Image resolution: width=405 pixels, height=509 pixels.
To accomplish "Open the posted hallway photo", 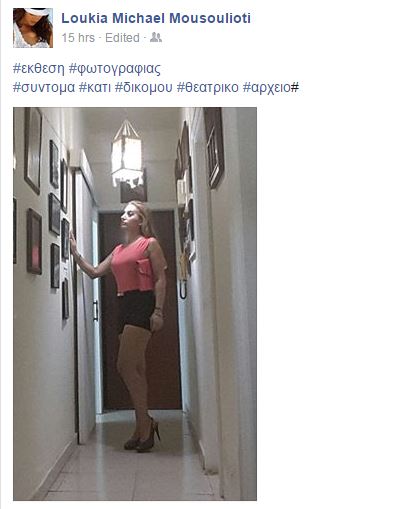I will 135,304.
